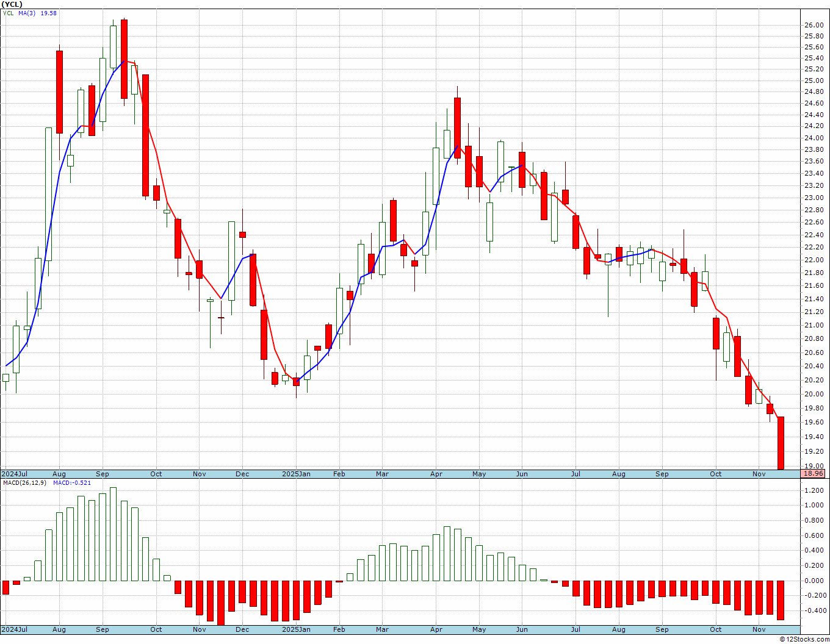Select Feb on the price chart time axis
This screenshot has height=644, width=830.
[339, 474]
